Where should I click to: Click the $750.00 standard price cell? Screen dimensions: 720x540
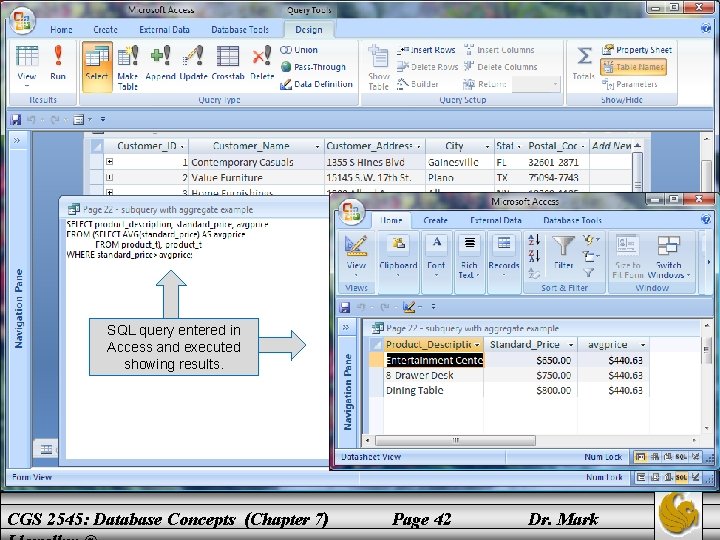(531, 375)
